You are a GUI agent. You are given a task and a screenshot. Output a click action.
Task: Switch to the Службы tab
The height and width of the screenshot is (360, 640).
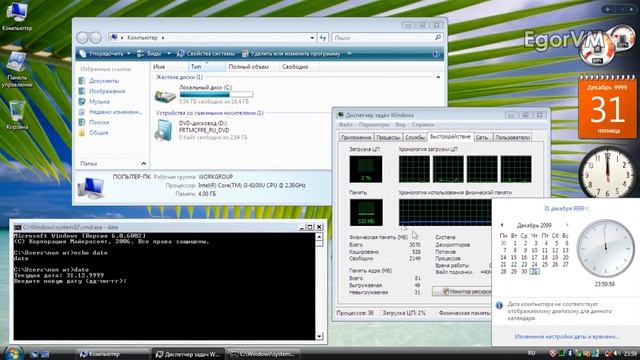click(415, 138)
